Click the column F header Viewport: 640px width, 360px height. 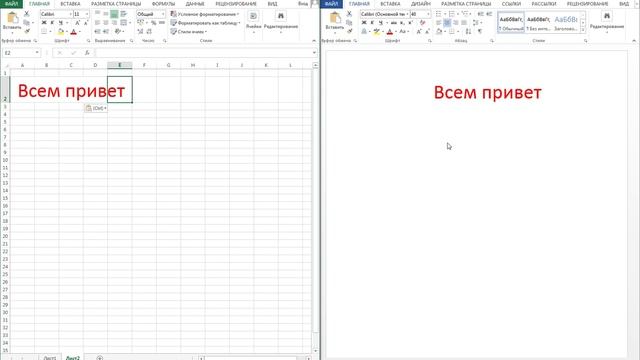[x=144, y=65]
